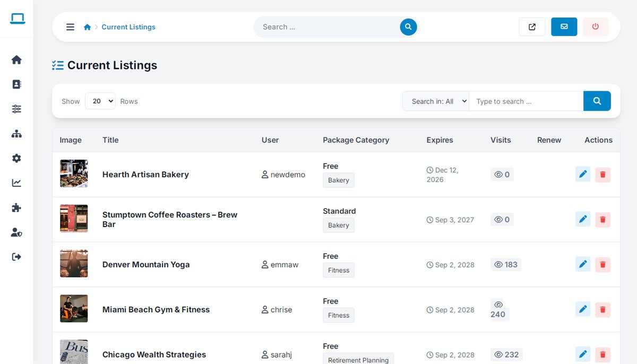The height and width of the screenshot is (364, 637).
Task: Delete the Hearth Artisan Bakery listing
Action: tap(602, 175)
